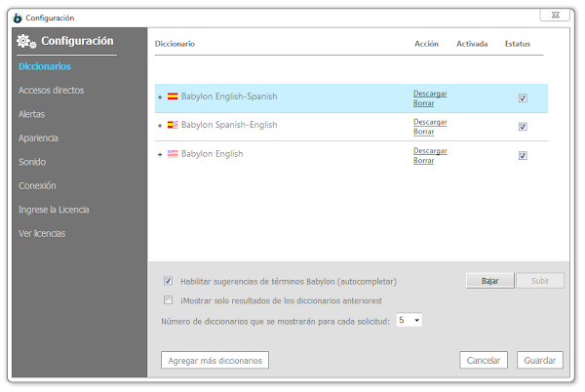Expand the Babylon English-Spanish dictionary entry
This screenshot has width=585, height=392.
160,97
